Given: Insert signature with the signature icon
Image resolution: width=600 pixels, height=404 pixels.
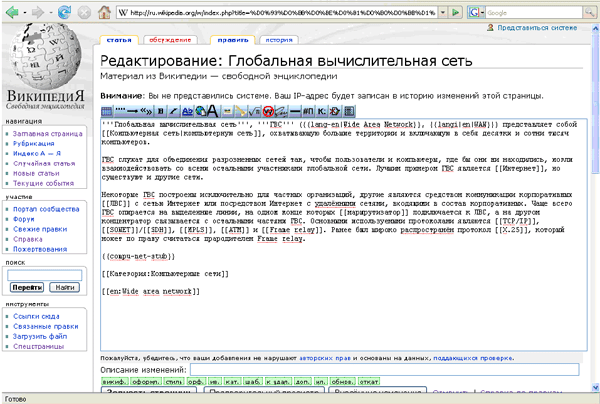Looking at the screenshot, I should [281, 111].
